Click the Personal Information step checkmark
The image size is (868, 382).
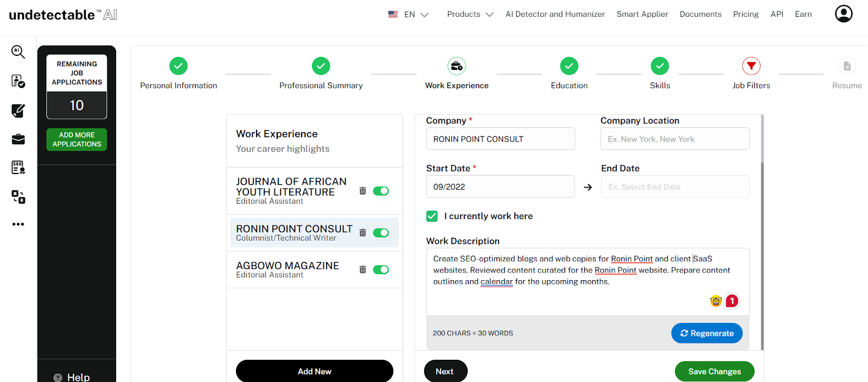(x=178, y=66)
